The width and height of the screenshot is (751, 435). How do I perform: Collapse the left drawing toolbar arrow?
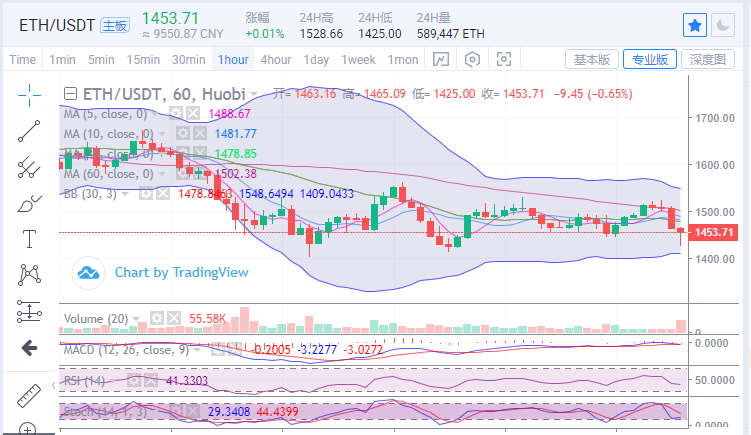[x=53, y=385]
